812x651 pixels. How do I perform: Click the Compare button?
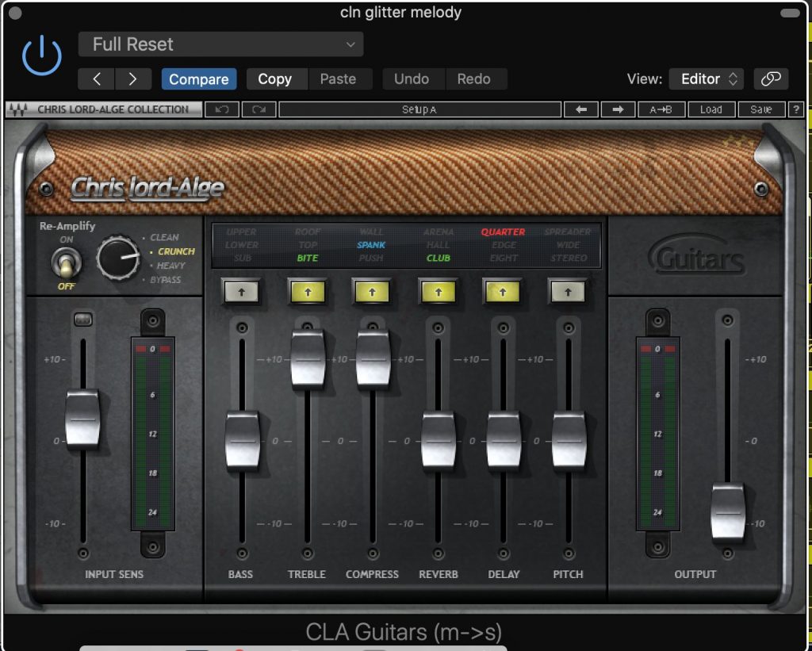[x=199, y=79]
